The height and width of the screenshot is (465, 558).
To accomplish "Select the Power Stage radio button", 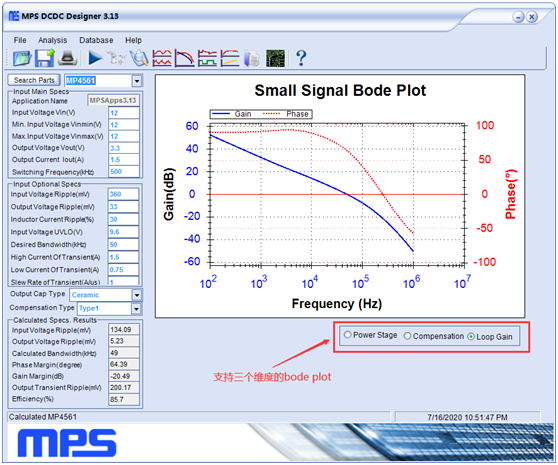I will 348,335.
